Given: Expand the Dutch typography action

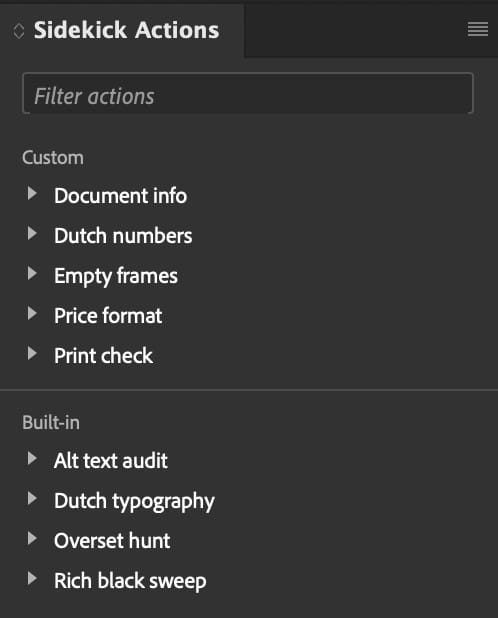Looking at the screenshot, I should [x=32, y=498].
